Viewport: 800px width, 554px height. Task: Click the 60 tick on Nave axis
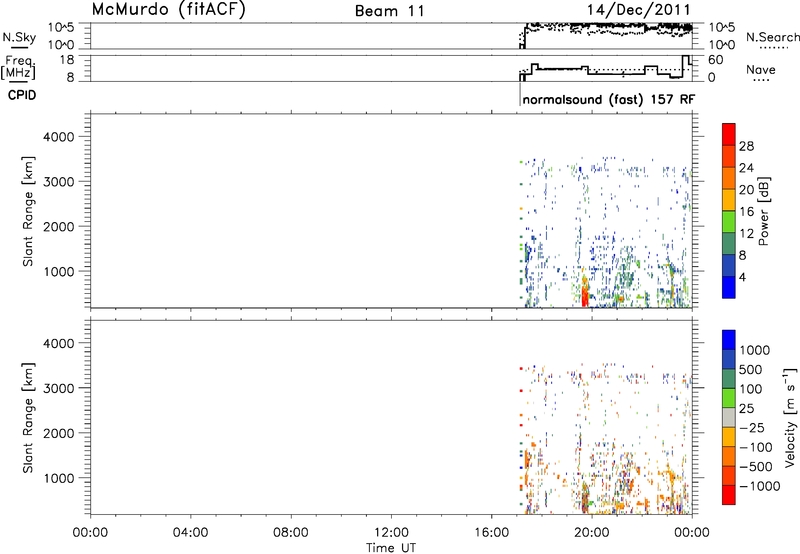[x=715, y=60]
